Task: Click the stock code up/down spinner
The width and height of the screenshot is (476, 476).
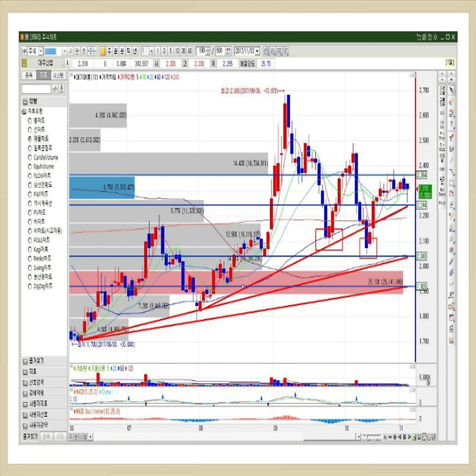Action: point(91,51)
